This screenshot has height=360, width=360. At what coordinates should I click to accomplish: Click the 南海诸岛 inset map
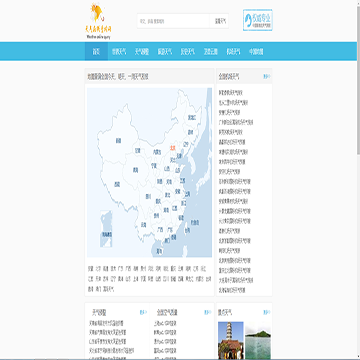106,229
